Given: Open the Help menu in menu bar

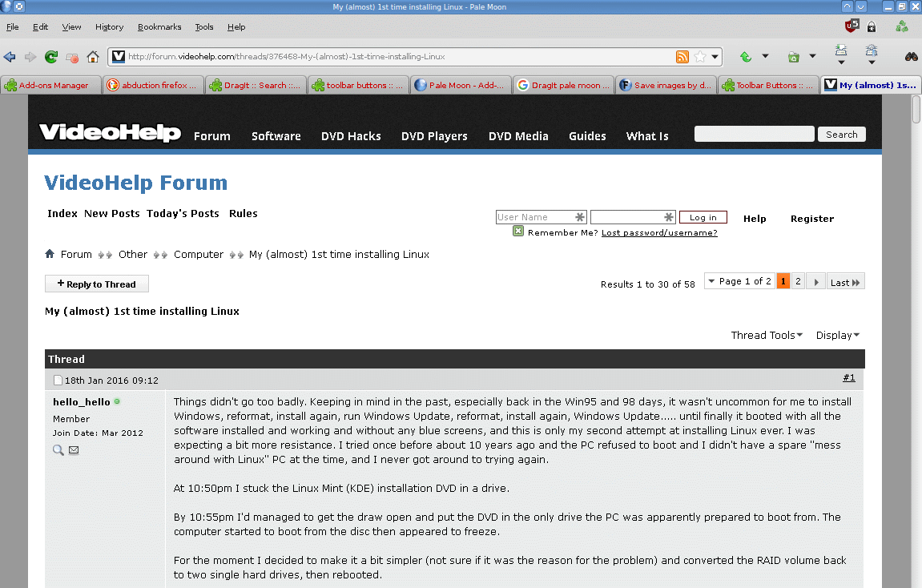Looking at the screenshot, I should pyautogui.click(x=236, y=27).
